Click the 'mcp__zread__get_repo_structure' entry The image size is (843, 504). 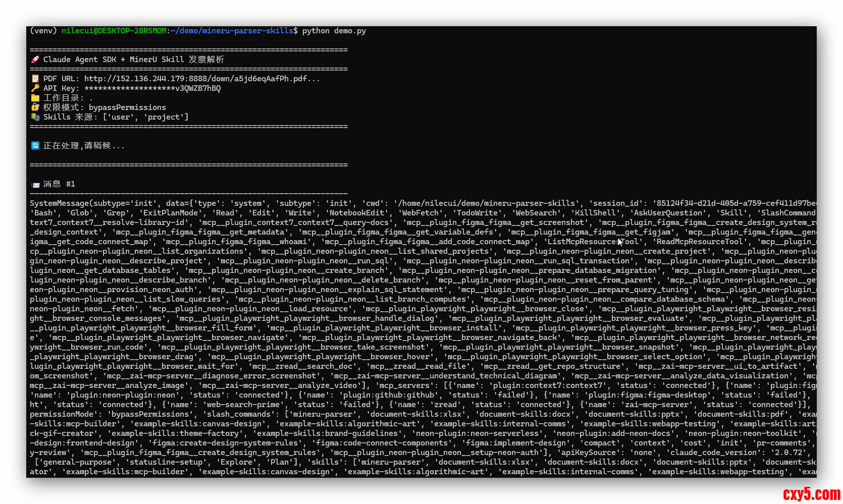pyautogui.click(x=552, y=366)
